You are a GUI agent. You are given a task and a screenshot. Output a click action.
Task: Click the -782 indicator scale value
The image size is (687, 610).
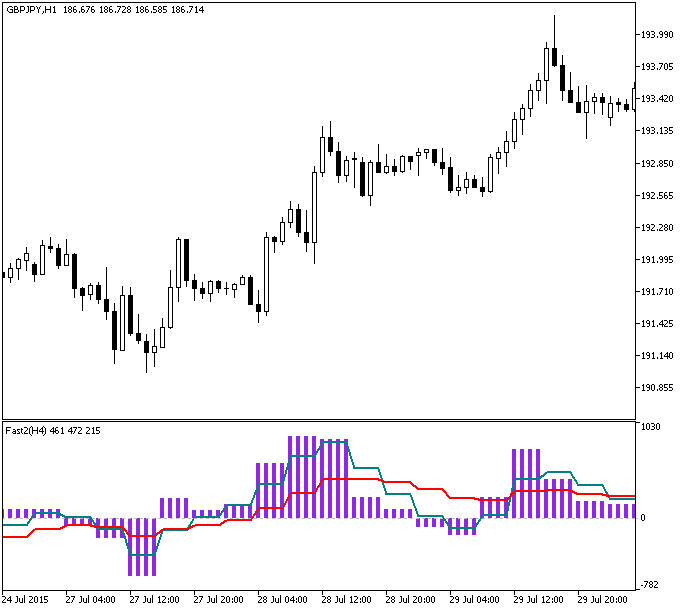[x=650, y=584]
